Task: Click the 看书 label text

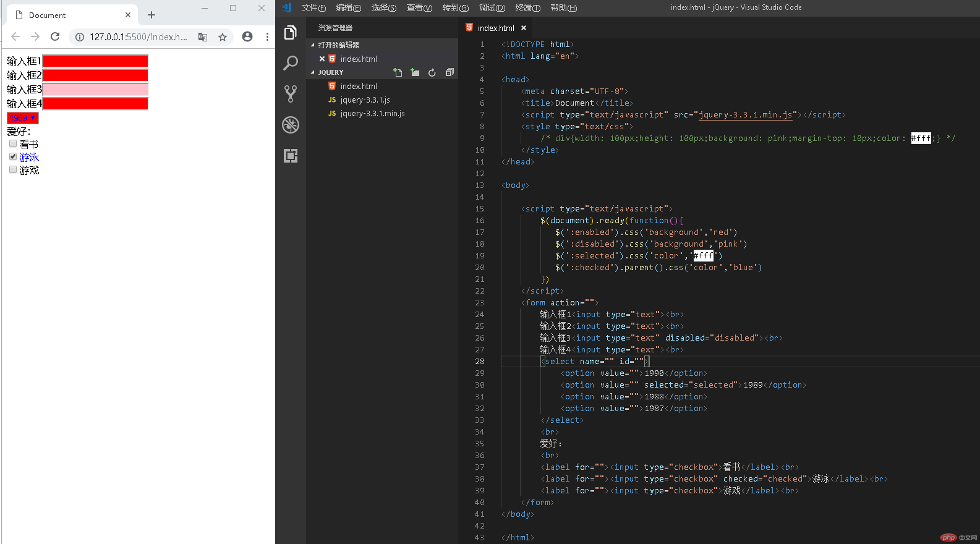Action: tap(29, 144)
